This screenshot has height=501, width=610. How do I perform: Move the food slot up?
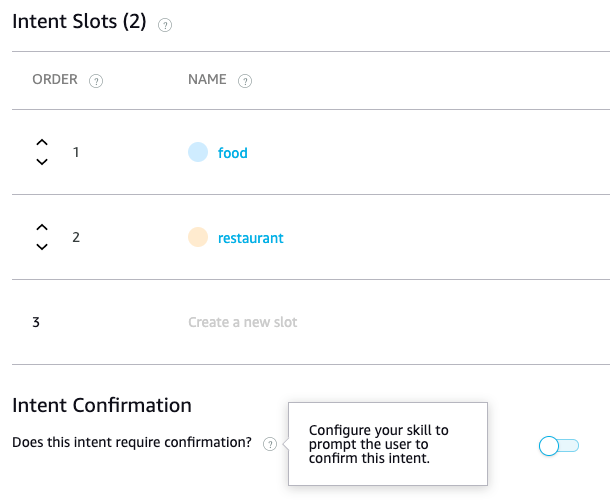[41, 144]
